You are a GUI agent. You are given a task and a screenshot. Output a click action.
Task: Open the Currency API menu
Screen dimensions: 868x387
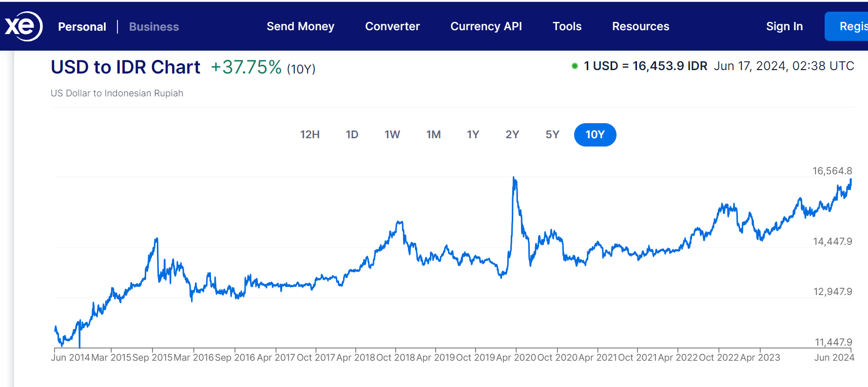click(x=486, y=26)
